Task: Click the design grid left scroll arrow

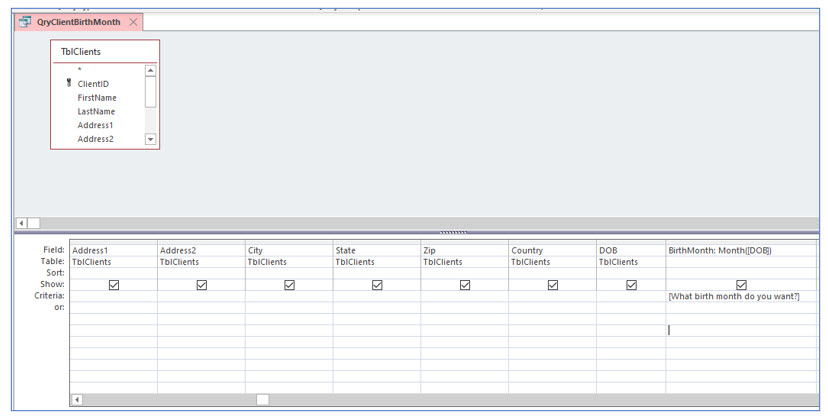Action: tap(77, 400)
